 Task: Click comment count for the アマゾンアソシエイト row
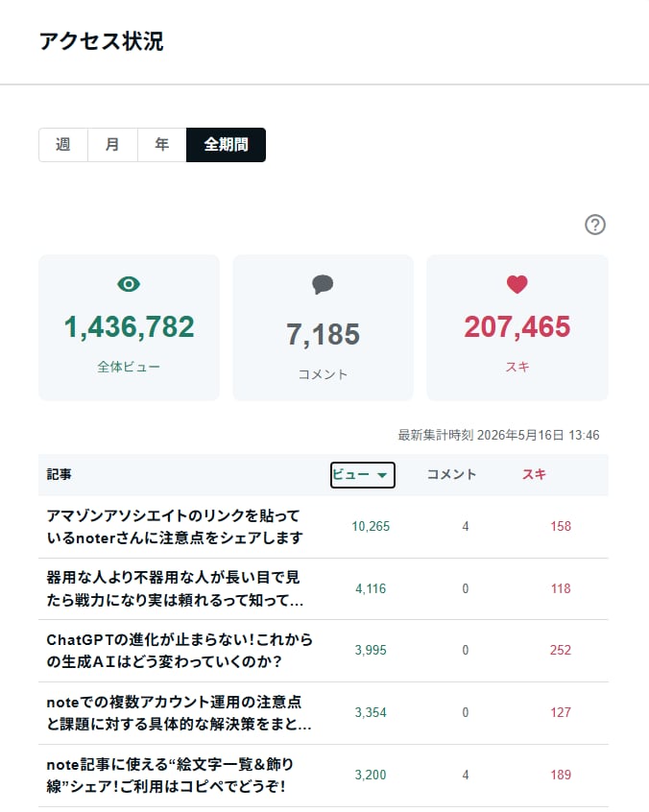[x=465, y=527]
